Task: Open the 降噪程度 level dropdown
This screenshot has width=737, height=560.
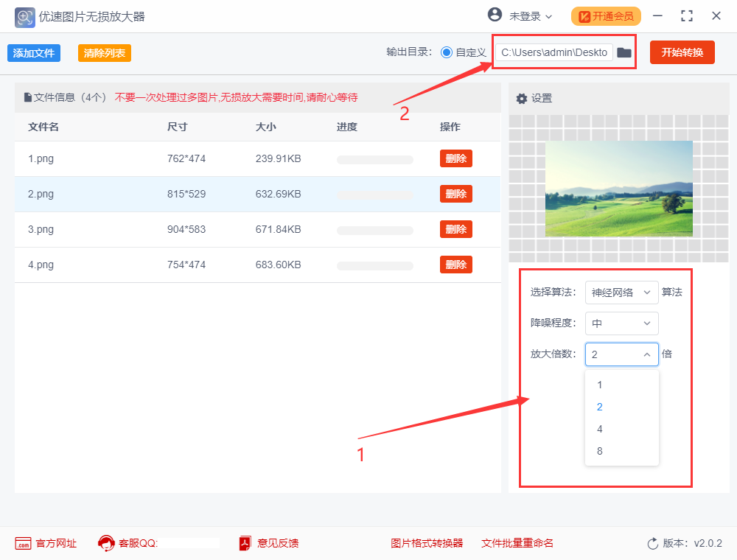Action: [621, 323]
